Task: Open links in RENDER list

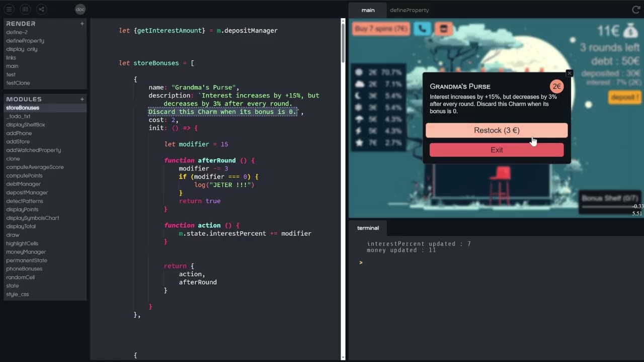Action: pyautogui.click(x=11, y=58)
